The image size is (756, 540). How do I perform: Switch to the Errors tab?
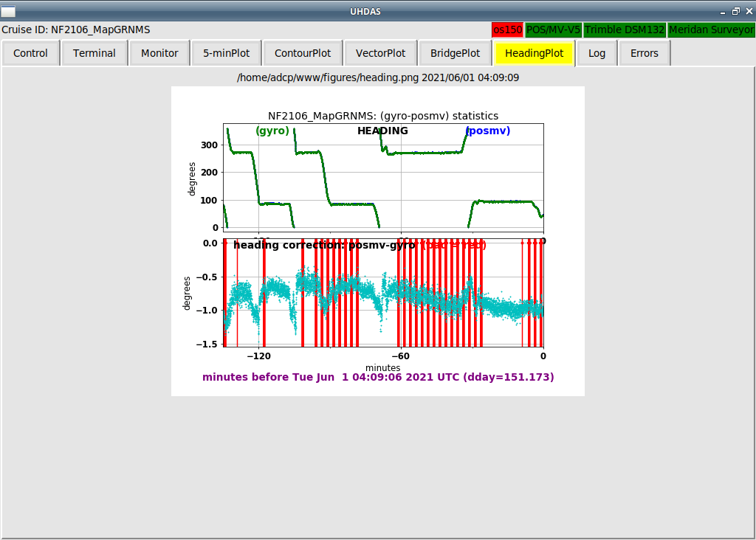tap(644, 53)
